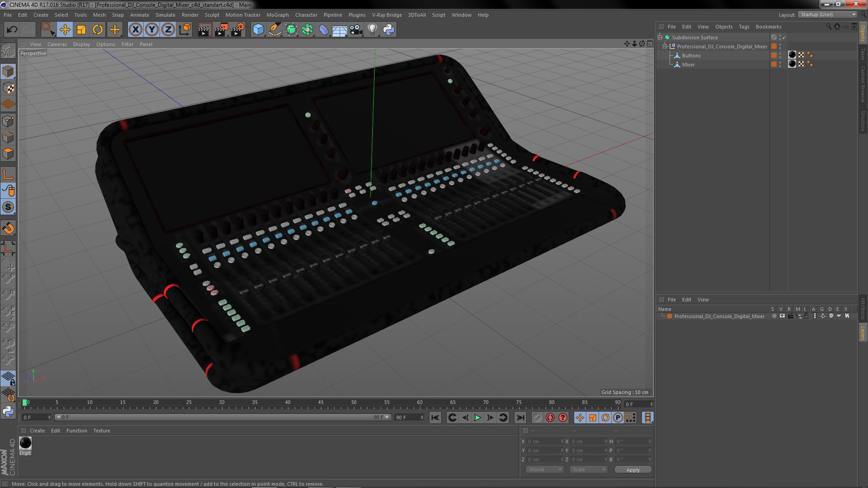Collapse the Subdivision Surface tree item
This screenshot has width=868, height=488.
click(x=660, y=37)
